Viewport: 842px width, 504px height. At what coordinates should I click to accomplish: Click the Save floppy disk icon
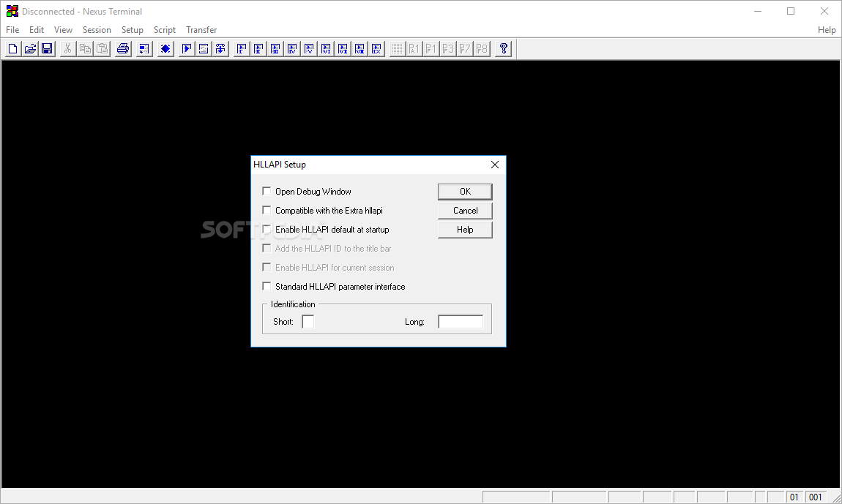[x=48, y=49]
